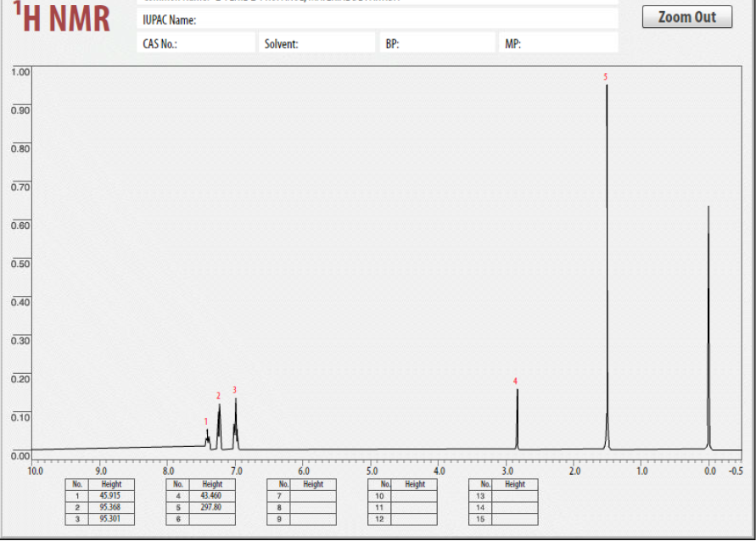Select red peak label 2 on spectrum
This screenshot has width=756, height=541.
point(218,394)
